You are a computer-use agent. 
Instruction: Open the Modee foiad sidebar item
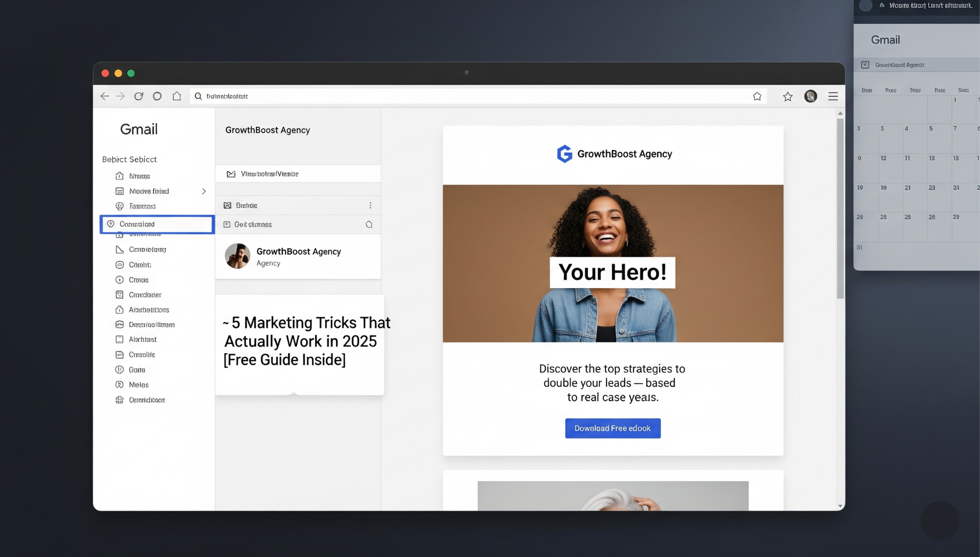point(149,191)
